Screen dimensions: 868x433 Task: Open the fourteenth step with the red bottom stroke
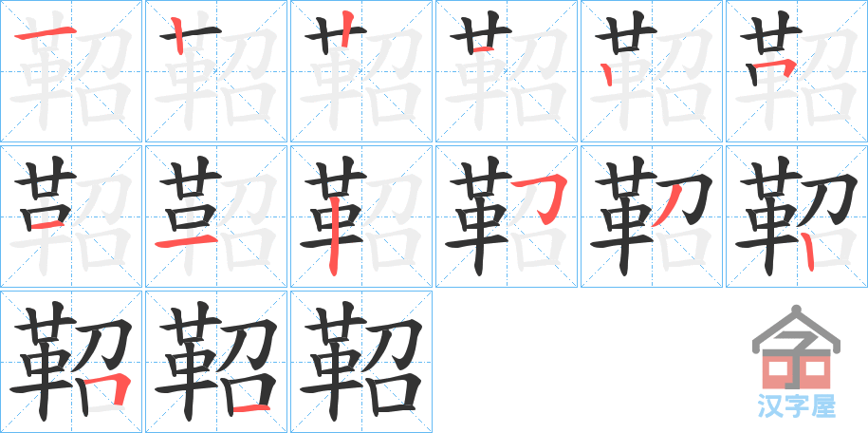click(x=216, y=362)
